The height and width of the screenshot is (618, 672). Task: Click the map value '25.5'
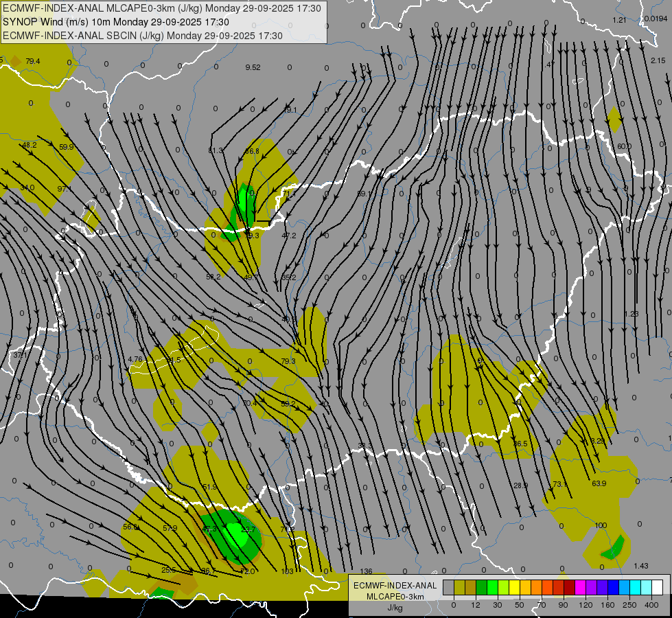point(169,570)
